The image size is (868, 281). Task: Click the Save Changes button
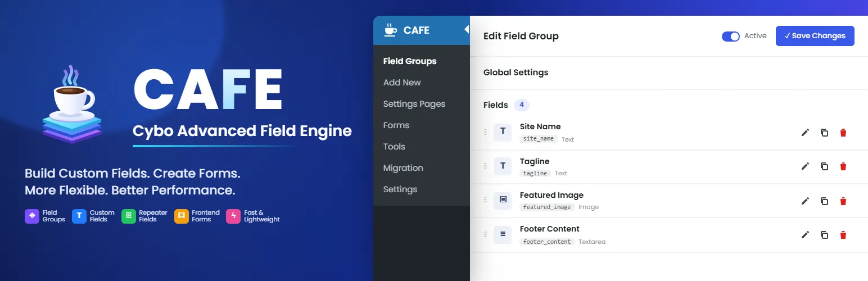click(x=815, y=36)
